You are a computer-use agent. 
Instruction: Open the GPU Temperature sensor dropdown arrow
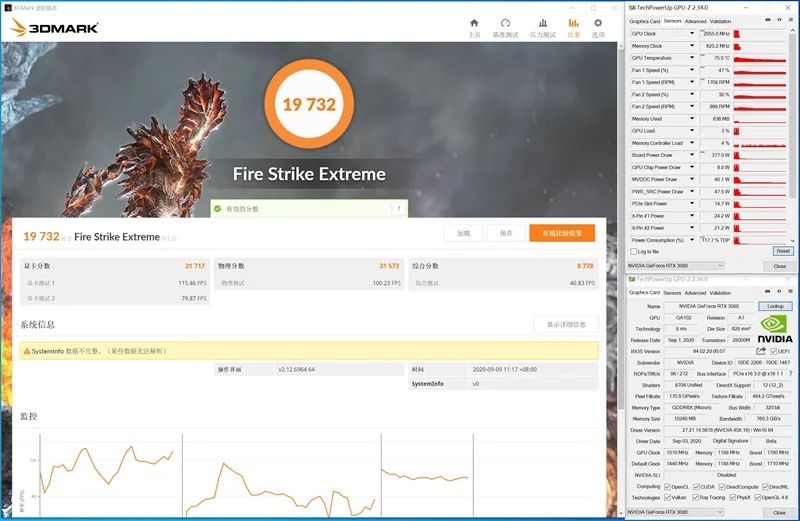point(692,58)
